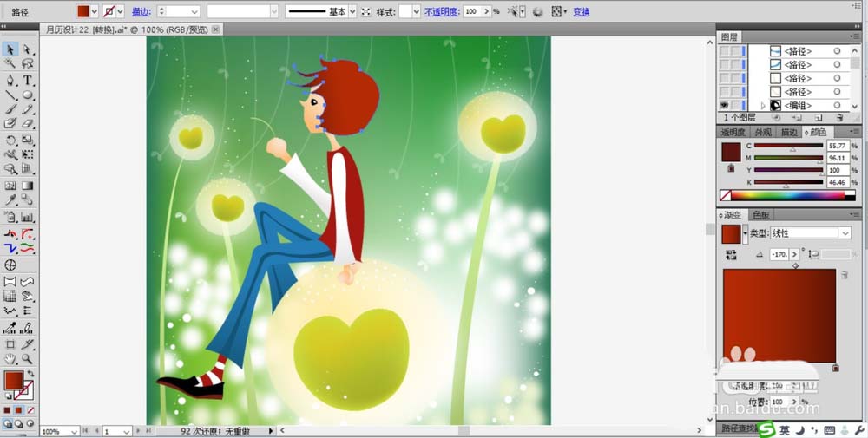Open gradient type dropdown 线性
The height and width of the screenshot is (438, 868).
(x=811, y=233)
